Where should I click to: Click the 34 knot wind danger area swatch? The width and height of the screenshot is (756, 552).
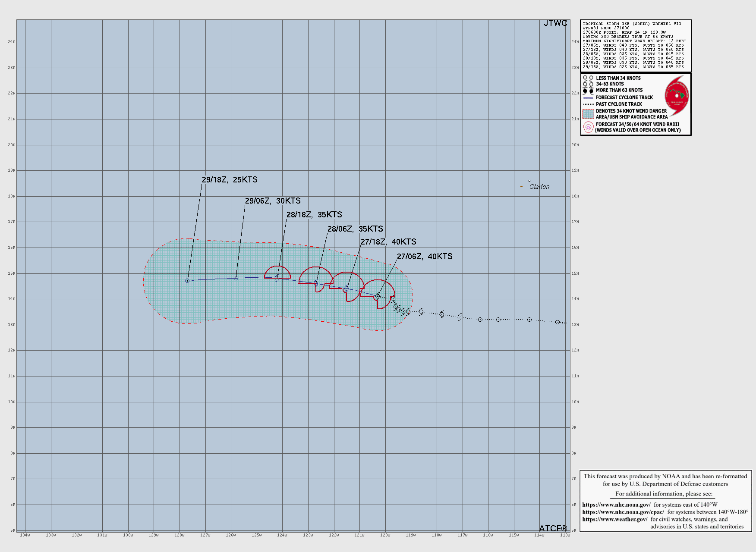click(588, 114)
